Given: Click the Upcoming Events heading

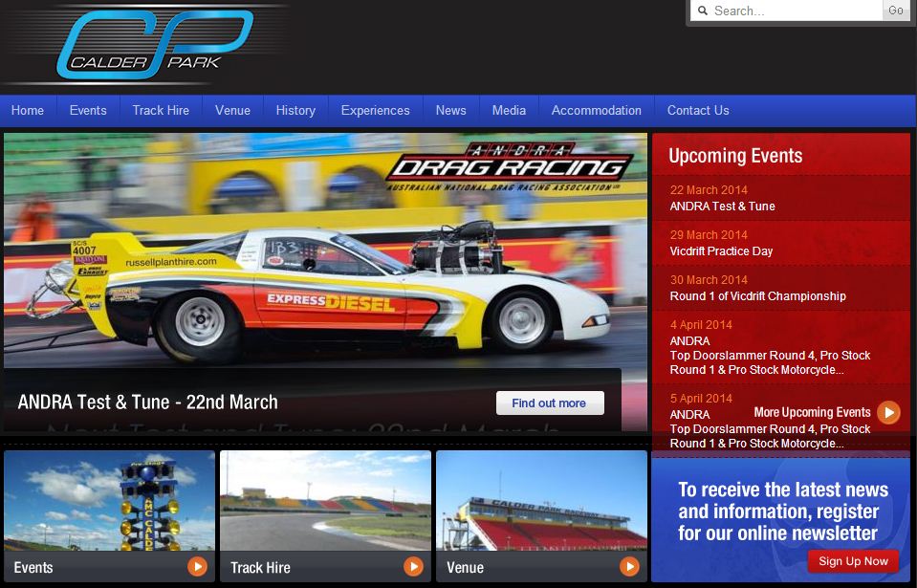Looking at the screenshot, I should (735, 156).
